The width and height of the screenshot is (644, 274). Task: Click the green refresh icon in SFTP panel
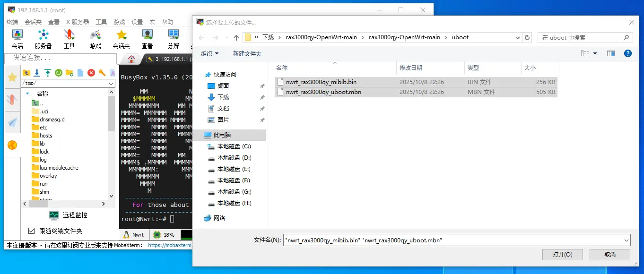(x=59, y=73)
